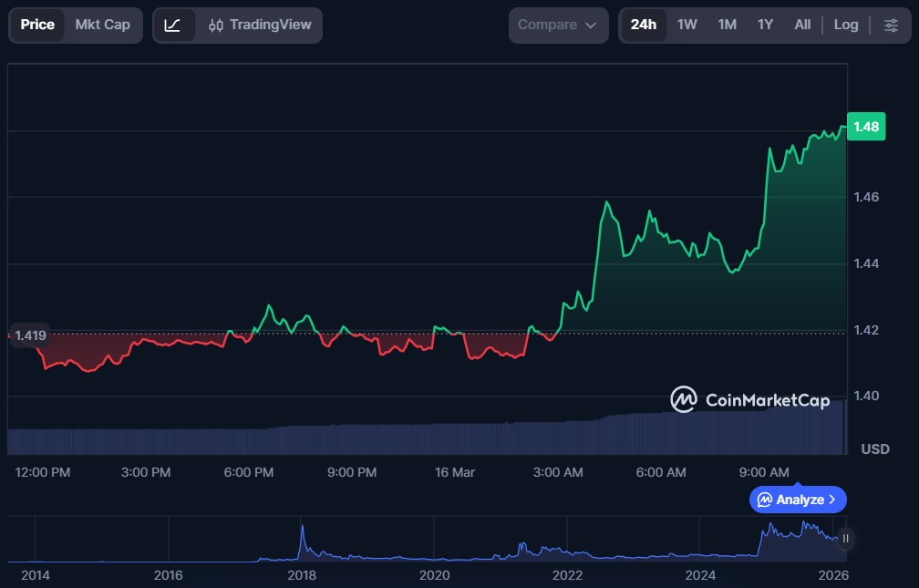
Task: Switch to the Mkt Cap tab
Action: (x=102, y=25)
